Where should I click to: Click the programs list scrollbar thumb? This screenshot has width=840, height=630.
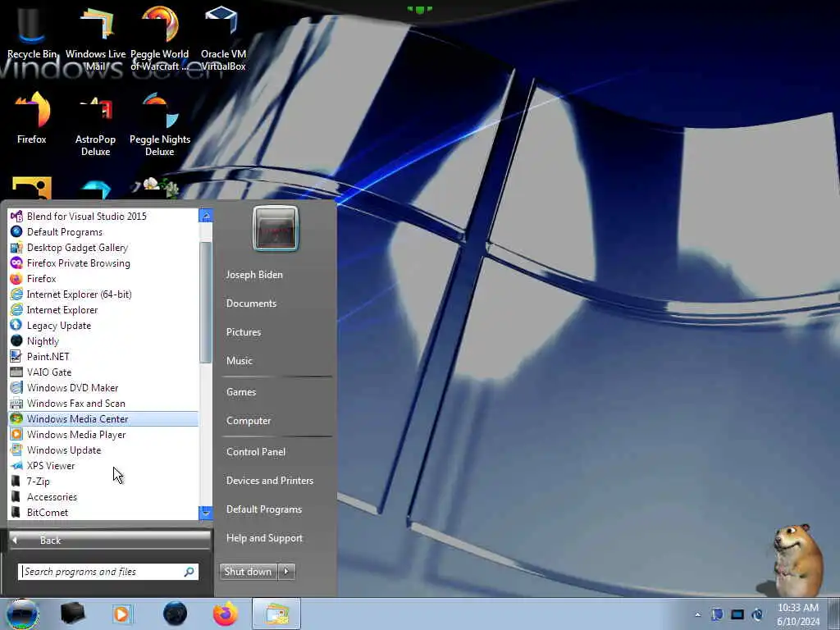pyautogui.click(x=206, y=302)
